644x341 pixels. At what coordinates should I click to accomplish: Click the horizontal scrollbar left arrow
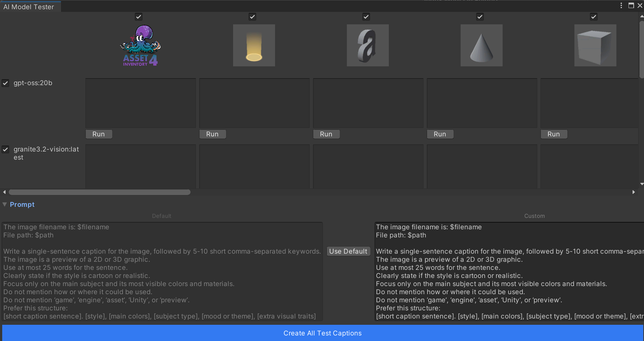pyautogui.click(x=4, y=192)
